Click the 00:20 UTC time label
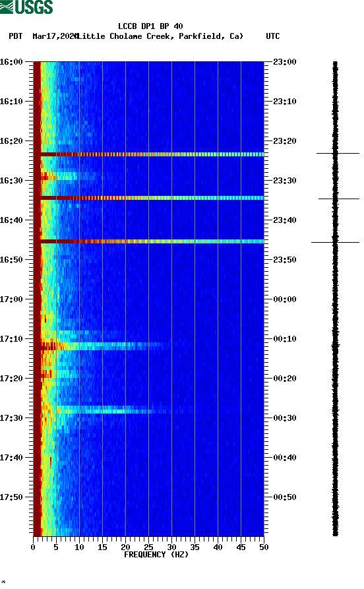 click(x=285, y=379)
